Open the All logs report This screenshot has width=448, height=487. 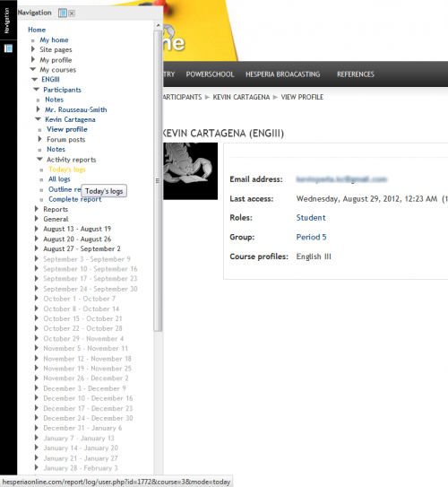tap(59, 179)
